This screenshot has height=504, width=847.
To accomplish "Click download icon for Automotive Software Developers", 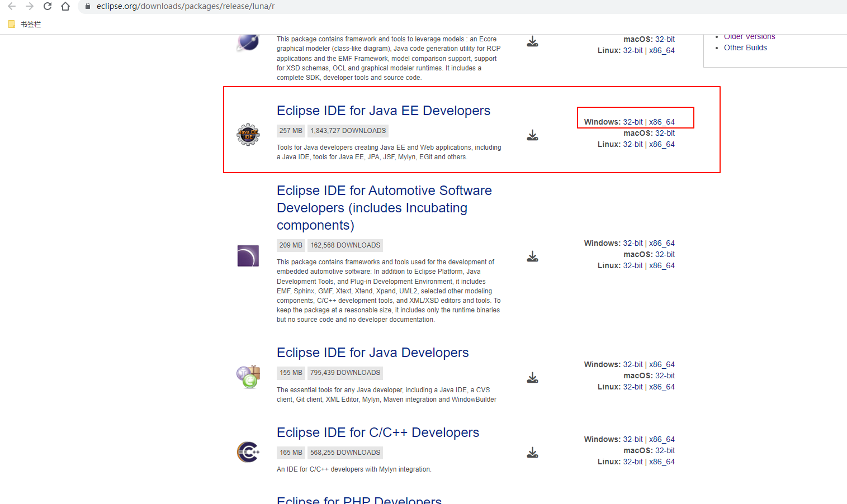I will 532,256.
